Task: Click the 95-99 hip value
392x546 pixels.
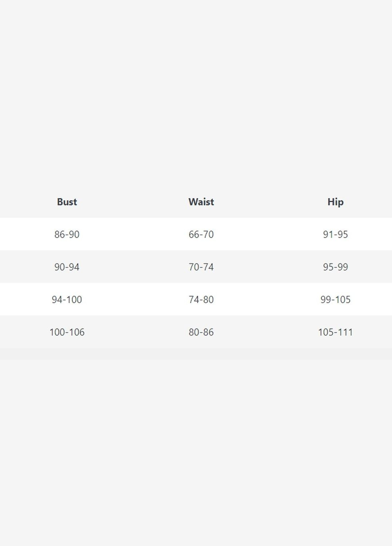Action: (x=335, y=267)
